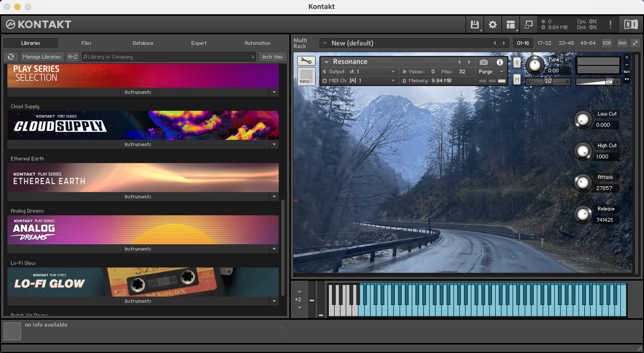Expand Play Series Selection Instruments arrow
644x353 pixels.
point(274,92)
